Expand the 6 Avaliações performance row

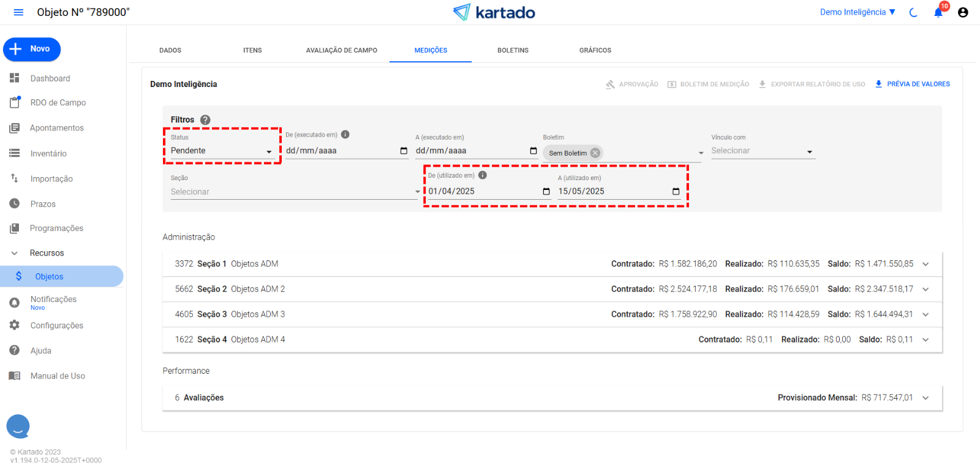[x=925, y=398]
